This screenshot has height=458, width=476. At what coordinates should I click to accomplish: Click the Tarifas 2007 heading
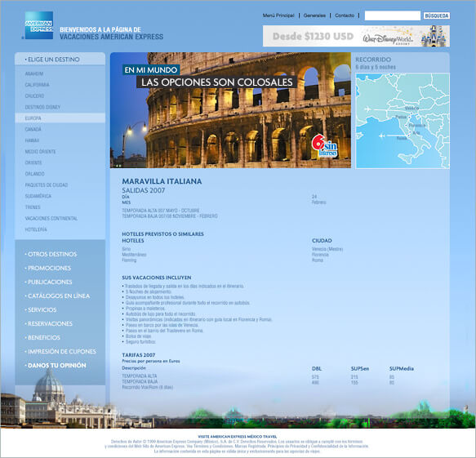139,355
